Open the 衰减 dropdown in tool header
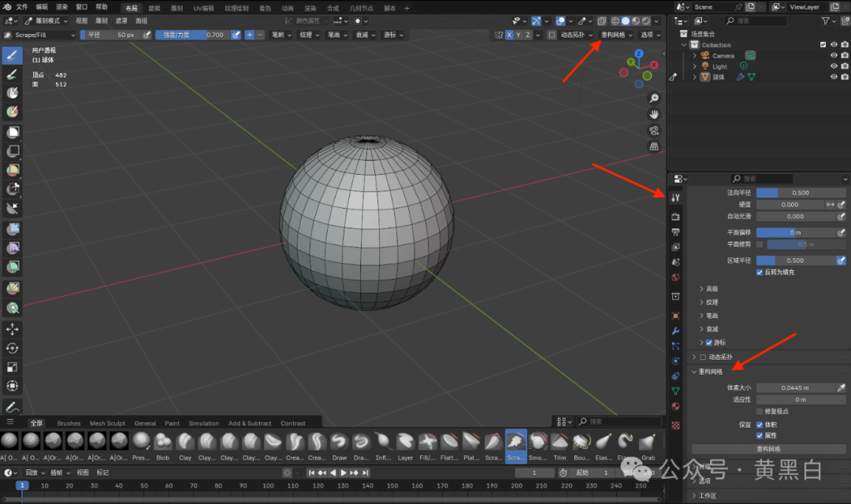Image resolution: width=851 pixels, height=504 pixels. pos(365,35)
